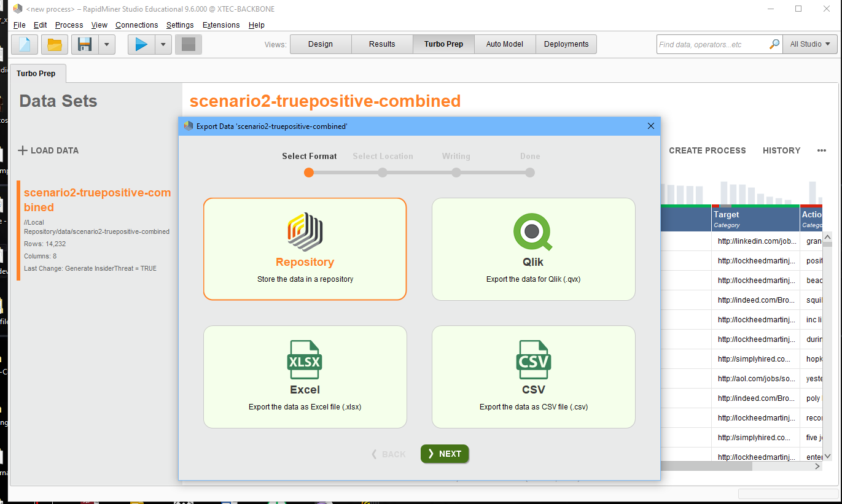Open a process with the folder icon

(55, 44)
